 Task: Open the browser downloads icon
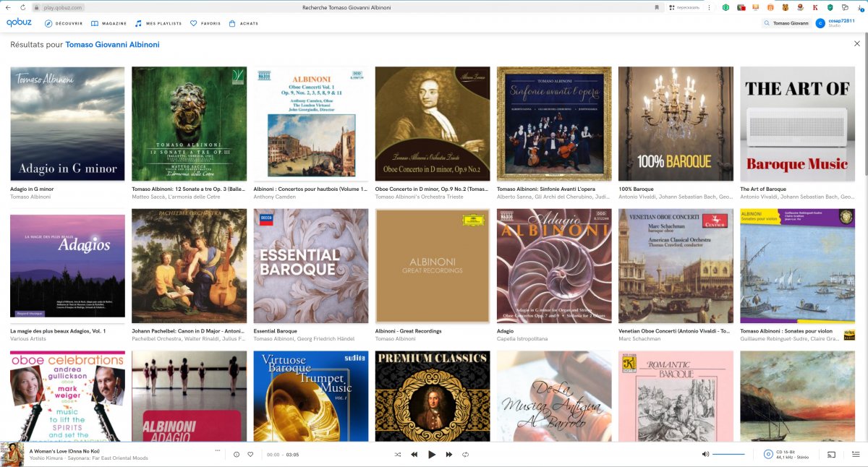pos(859,7)
